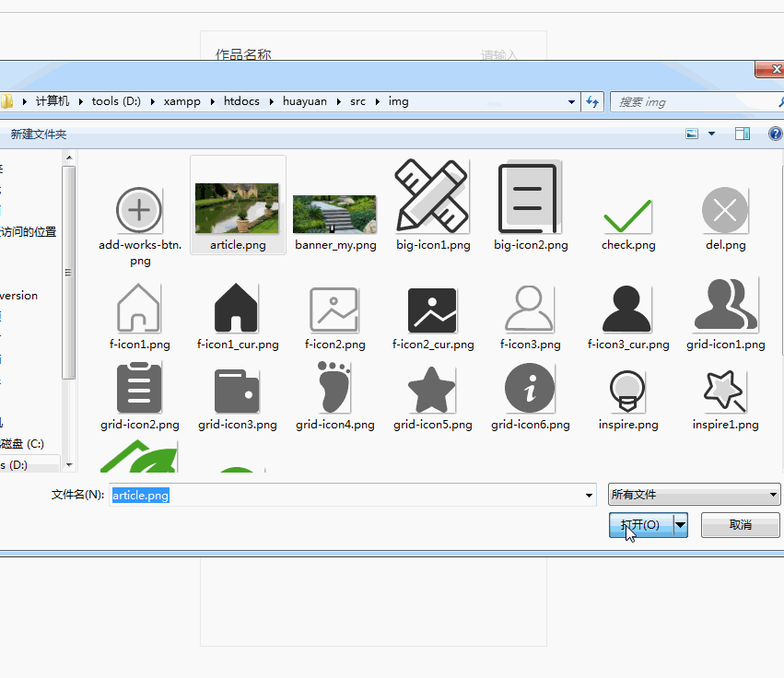
Task: Select the check.png green checkmark file
Action: (628, 214)
